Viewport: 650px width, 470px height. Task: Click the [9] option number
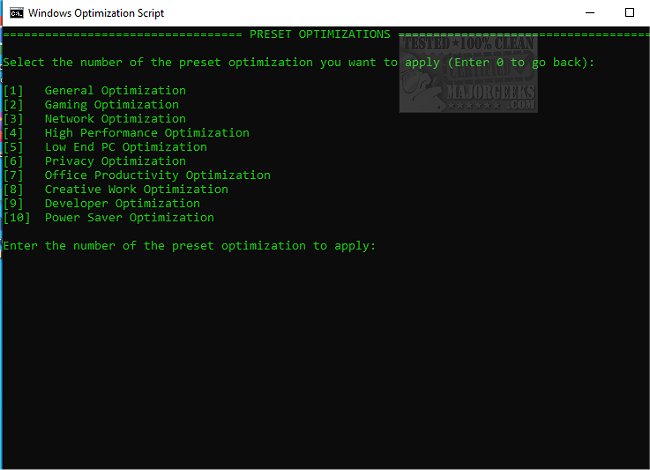[x=13, y=204]
